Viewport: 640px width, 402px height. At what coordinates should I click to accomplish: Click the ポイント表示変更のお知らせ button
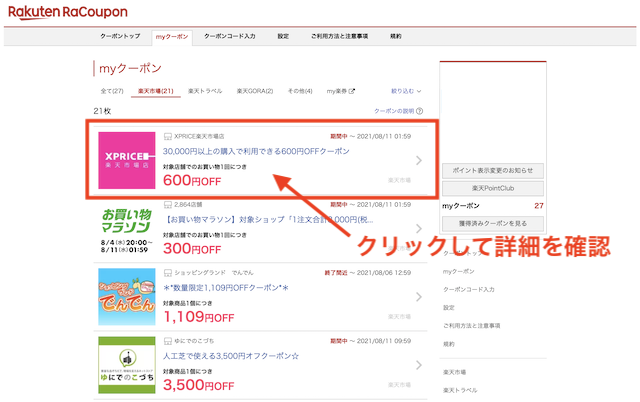493,171
